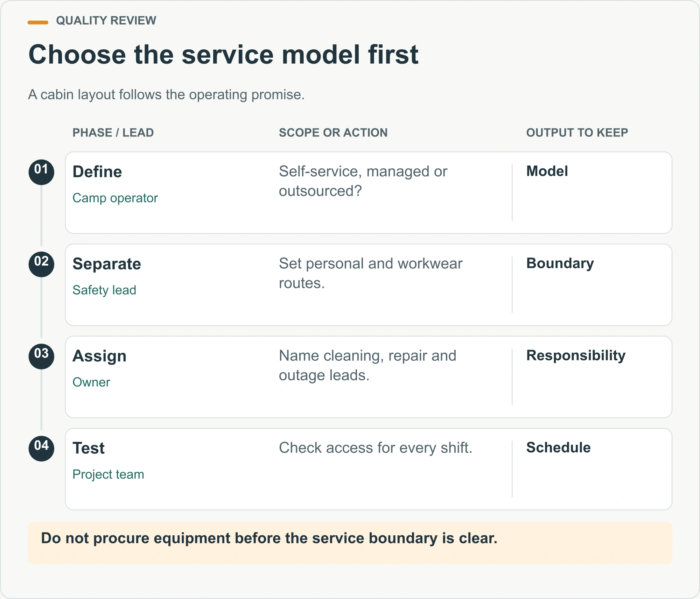Click the subtitle about cabin layout
This screenshot has width=700, height=599.
[166, 94]
